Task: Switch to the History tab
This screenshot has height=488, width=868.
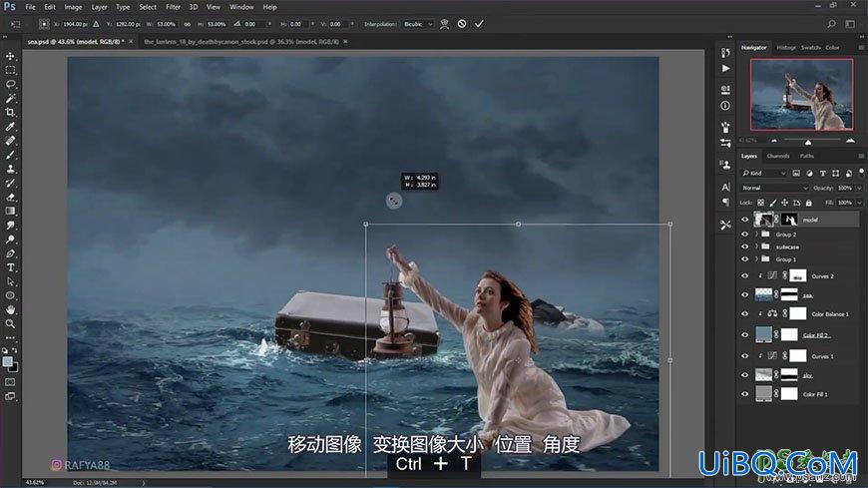Action: pyautogui.click(x=785, y=48)
